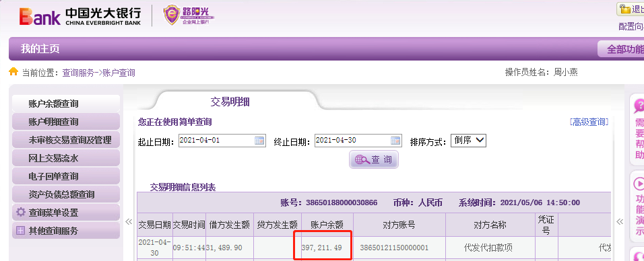The height and width of the screenshot is (261, 644).
Task: Select the 交易明细 tab
Action: tap(230, 102)
